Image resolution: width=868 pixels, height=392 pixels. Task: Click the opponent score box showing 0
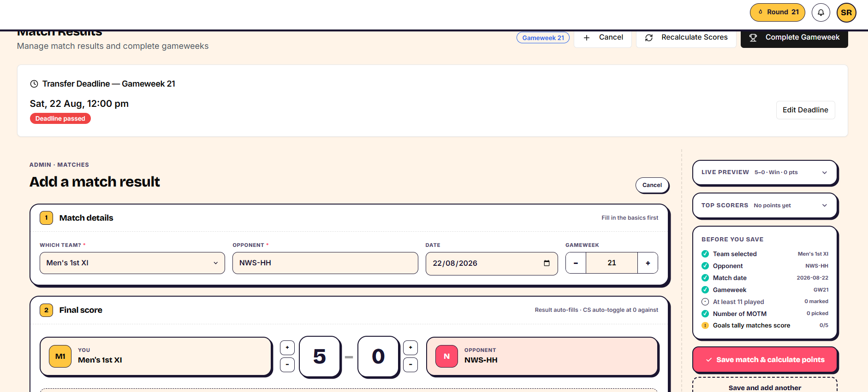click(378, 357)
